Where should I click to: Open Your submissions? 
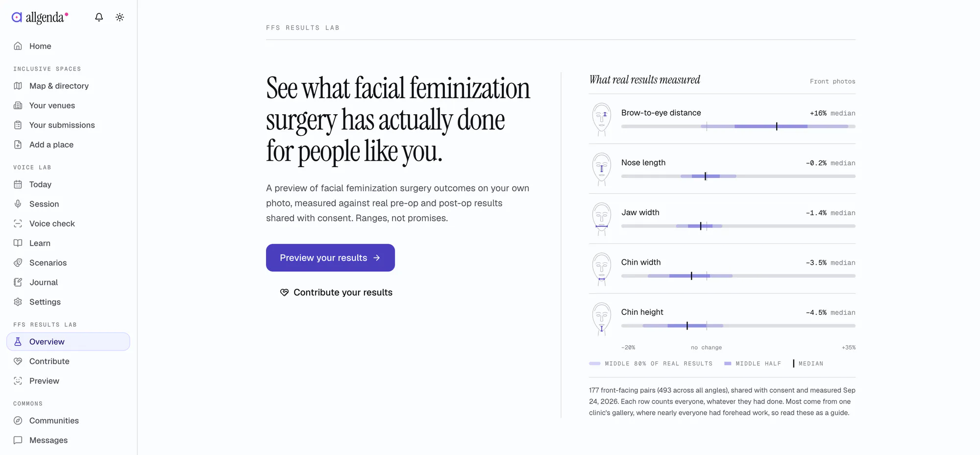coord(68,125)
